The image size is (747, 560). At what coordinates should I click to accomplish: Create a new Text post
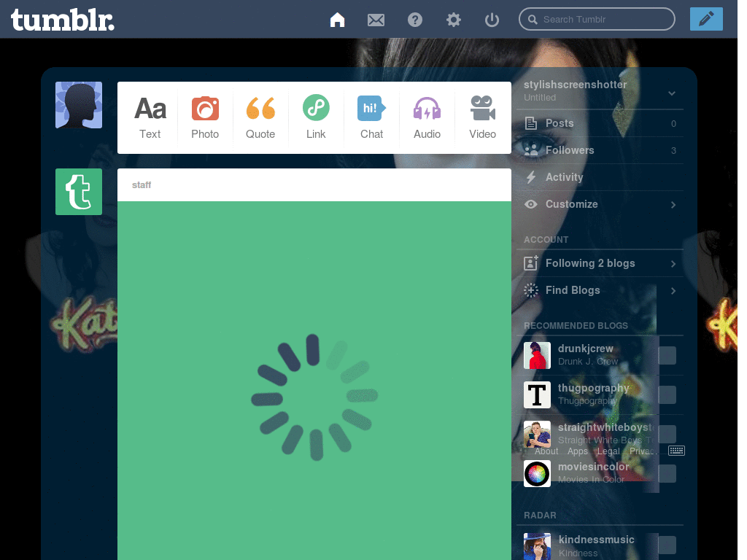pos(150,117)
